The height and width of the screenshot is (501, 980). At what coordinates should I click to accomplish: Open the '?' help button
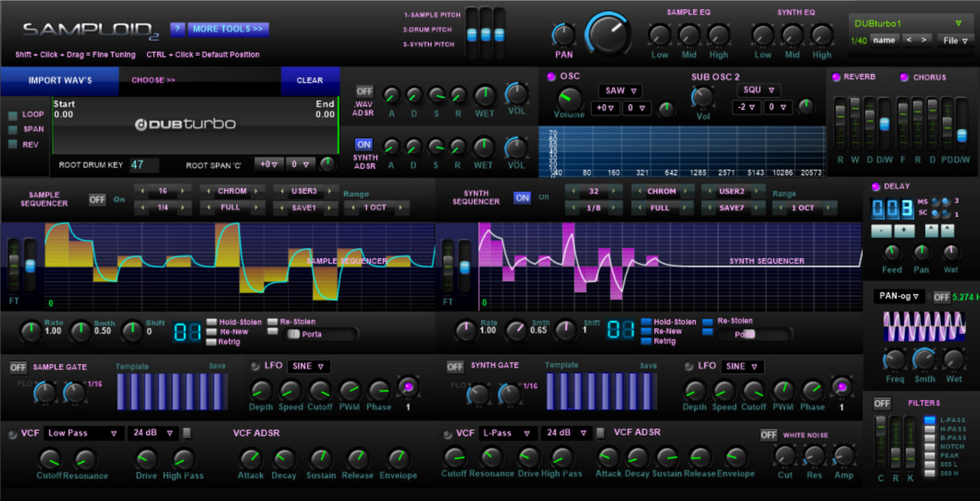pyautogui.click(x=177, y=29)
